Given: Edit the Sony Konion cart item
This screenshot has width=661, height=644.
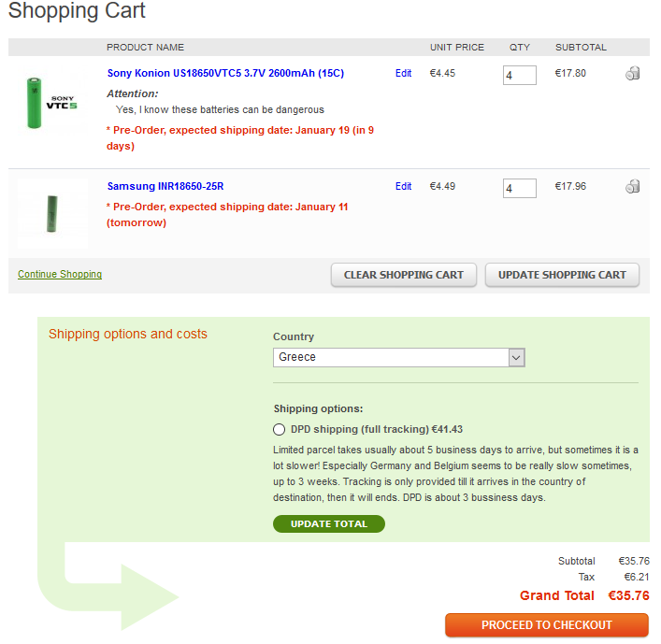Looking at the screenshot, I should tap(403, 73).
